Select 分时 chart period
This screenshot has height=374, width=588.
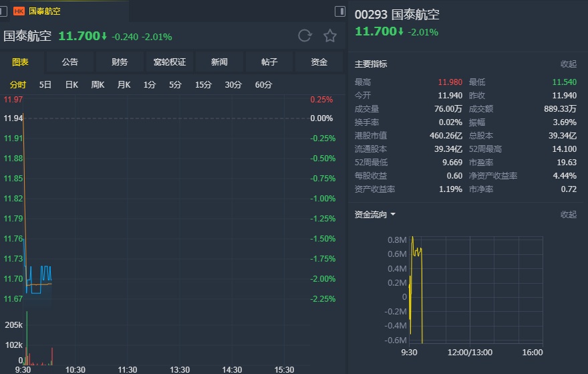click(x=17, y=85)
